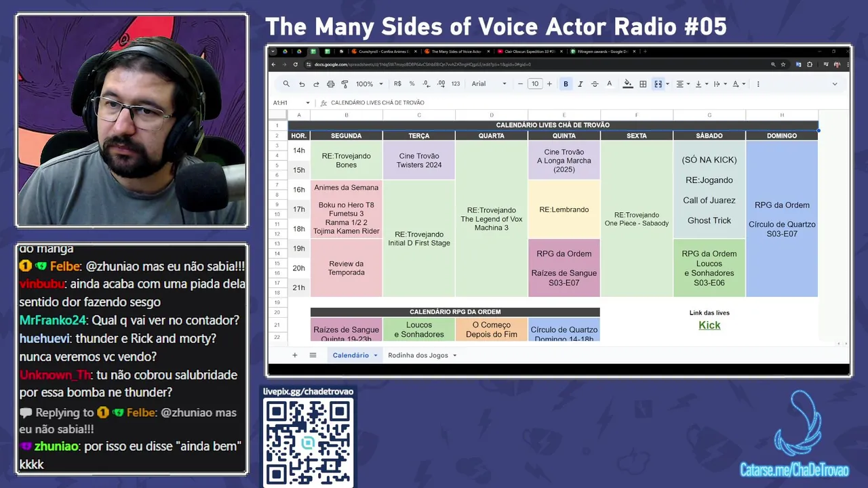Select the SEGUNDA header cell
Screen dimensions: 868x488
point(347,136)
